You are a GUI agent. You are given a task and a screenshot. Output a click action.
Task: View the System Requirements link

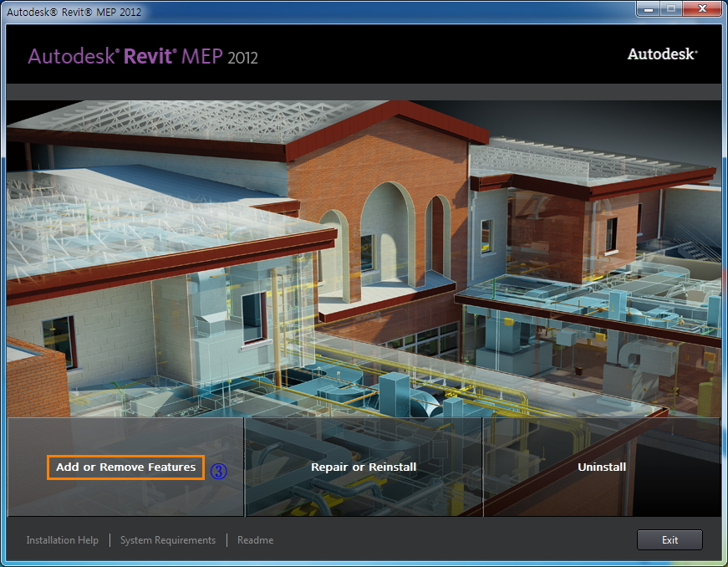[x=168, y=540]
